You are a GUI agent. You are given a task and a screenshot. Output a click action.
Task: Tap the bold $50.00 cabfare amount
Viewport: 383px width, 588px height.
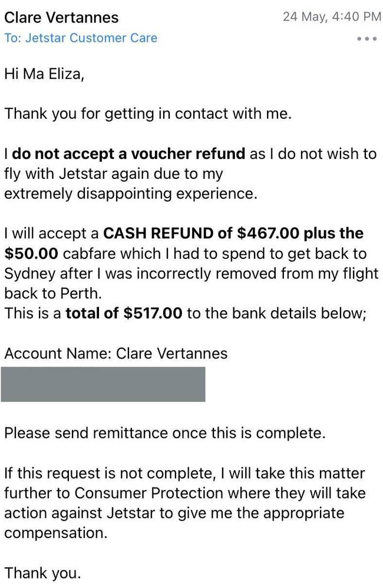[x=31, y=254]
